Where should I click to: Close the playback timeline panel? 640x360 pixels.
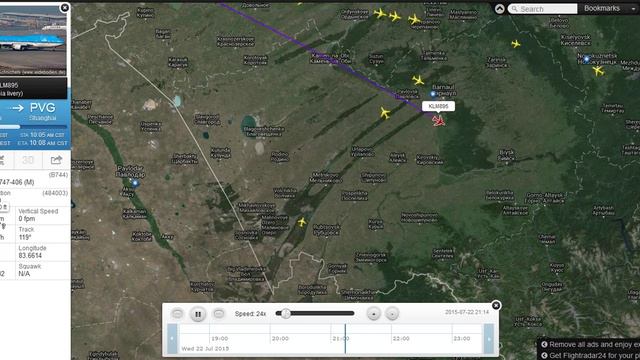496,305
